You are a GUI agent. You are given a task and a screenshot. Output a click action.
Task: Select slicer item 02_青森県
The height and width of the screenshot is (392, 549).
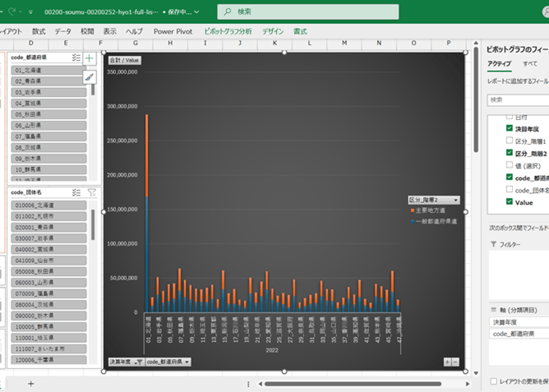pyautogui.click(x=49, y=81)
